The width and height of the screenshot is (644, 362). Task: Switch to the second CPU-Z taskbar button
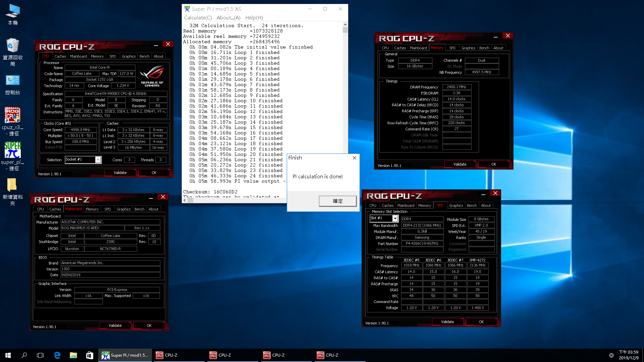tap(233, 355)
